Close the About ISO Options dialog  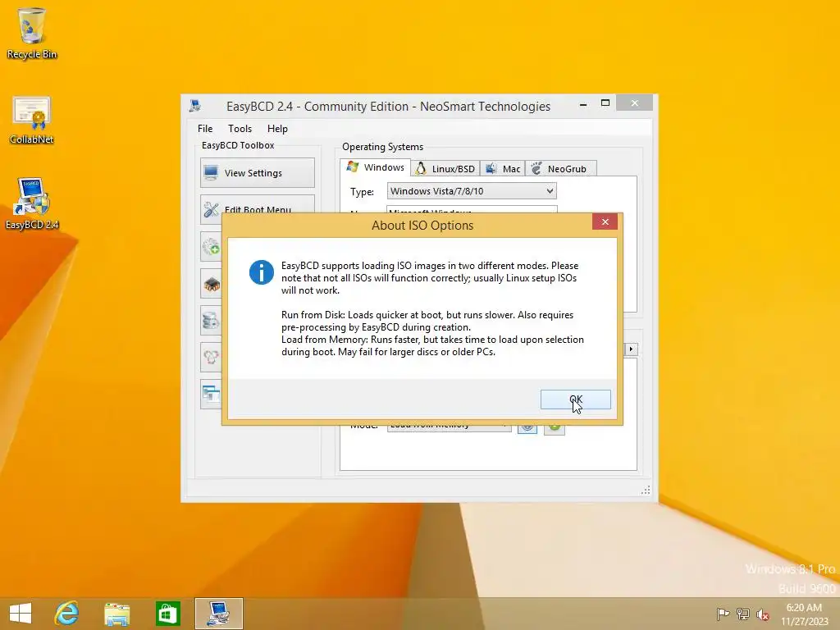pos(605,221)
